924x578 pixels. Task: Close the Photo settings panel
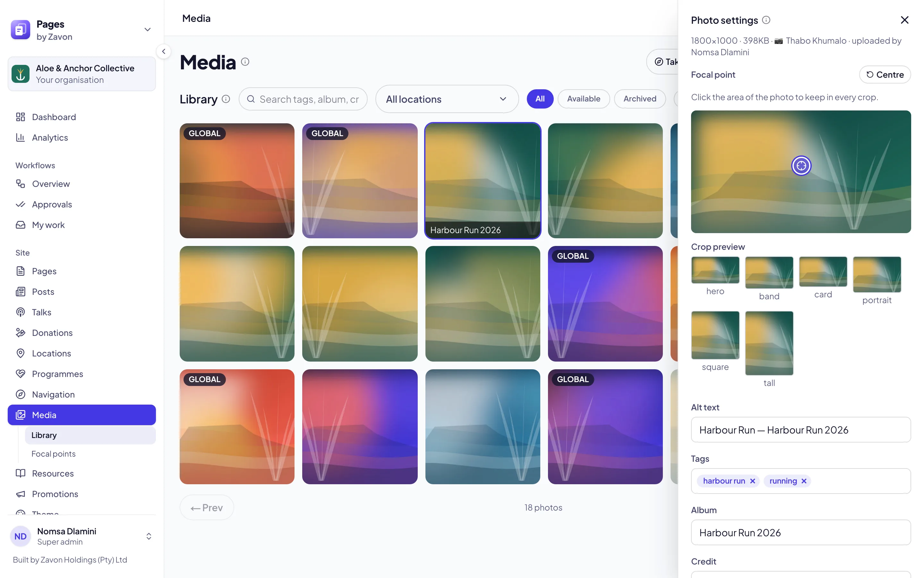(904, 20)
